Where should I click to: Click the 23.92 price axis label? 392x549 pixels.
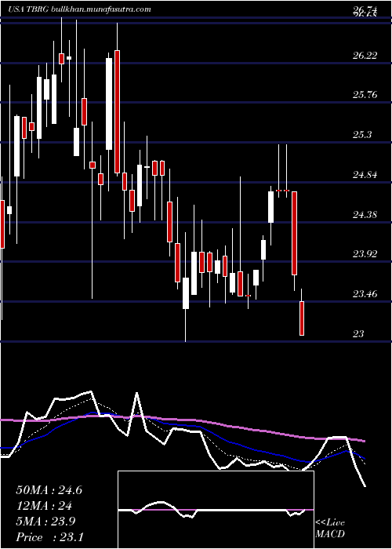[365, 254]
